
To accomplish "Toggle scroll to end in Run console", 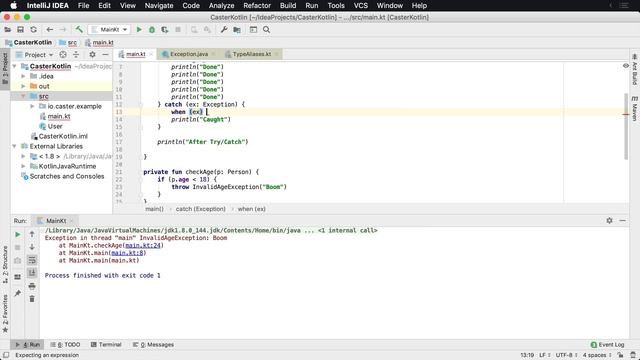I will [32, 273].
